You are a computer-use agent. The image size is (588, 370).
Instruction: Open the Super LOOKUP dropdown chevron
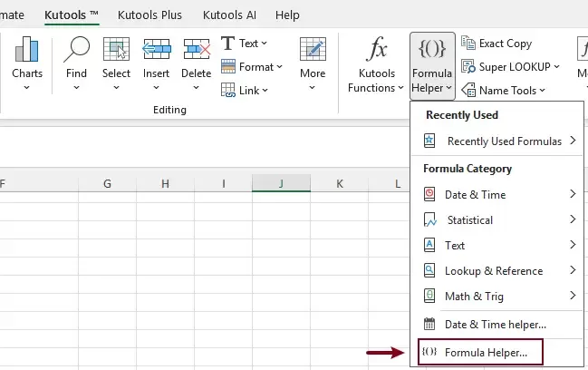(557, 67)
